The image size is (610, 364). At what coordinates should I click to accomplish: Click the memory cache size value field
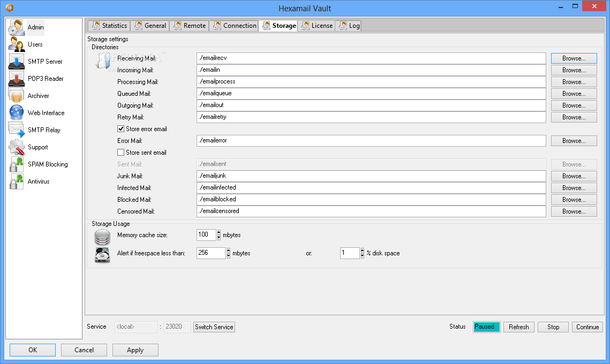[206, 235]
